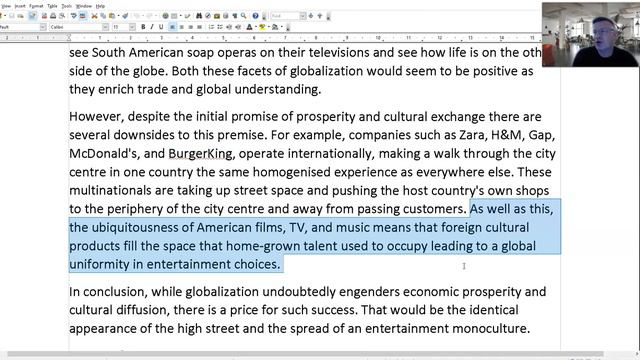Toggle Numbering list on/off
This screenshot has height=360, width=640.
point(211,27)
